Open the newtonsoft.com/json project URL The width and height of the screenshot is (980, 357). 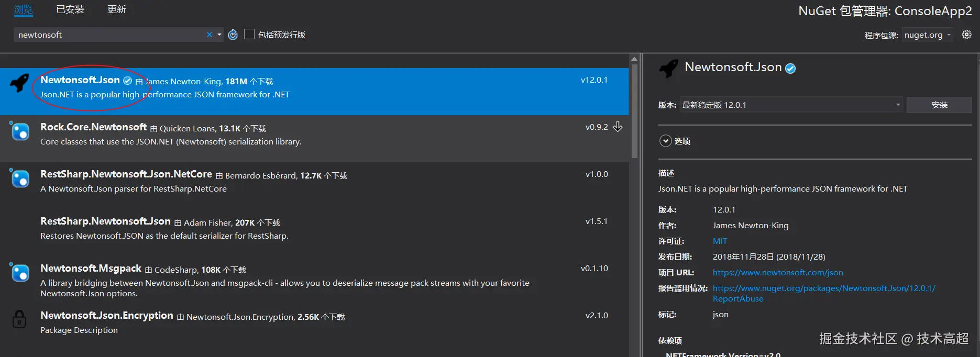(x=778, y=273)
